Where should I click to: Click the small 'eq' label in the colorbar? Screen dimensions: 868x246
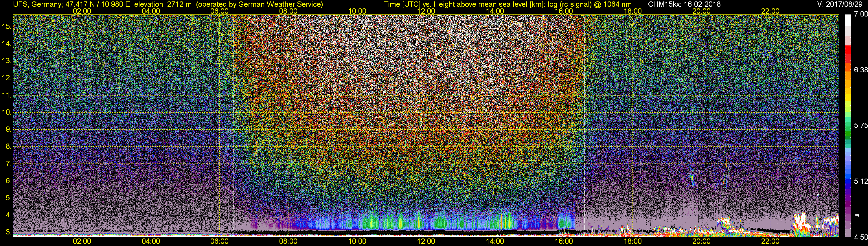(857, 215)
